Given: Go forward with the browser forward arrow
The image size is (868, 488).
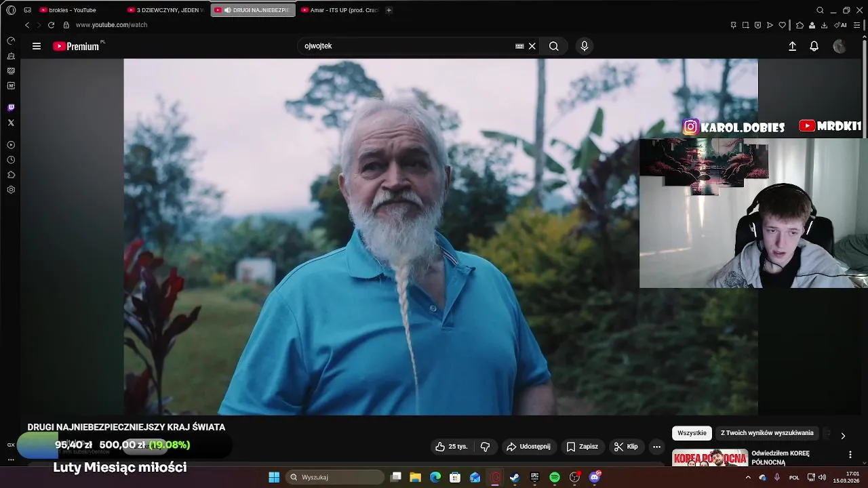Looking at the screenshot, I should click(x=39, y=25).
